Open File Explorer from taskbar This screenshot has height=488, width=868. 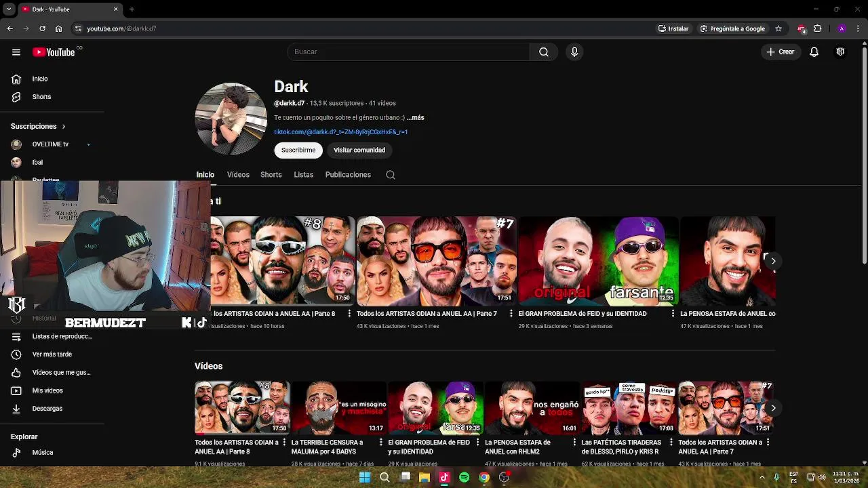(x=425, y=477)
